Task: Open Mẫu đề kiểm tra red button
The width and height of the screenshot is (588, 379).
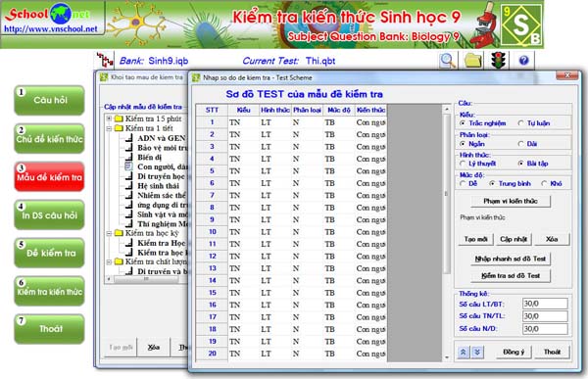Action: (49, 177)
